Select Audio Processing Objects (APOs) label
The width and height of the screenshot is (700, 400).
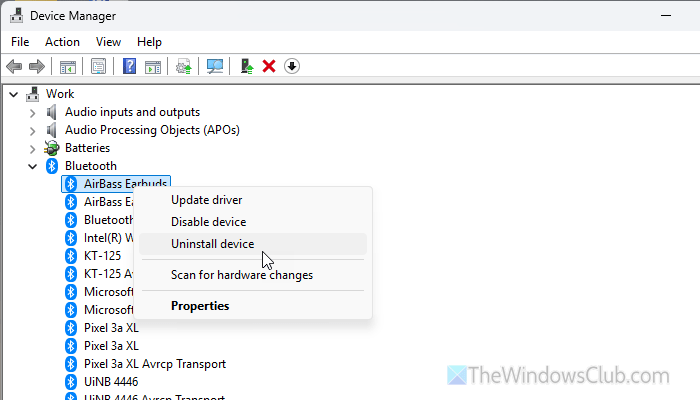pos(152,130)
